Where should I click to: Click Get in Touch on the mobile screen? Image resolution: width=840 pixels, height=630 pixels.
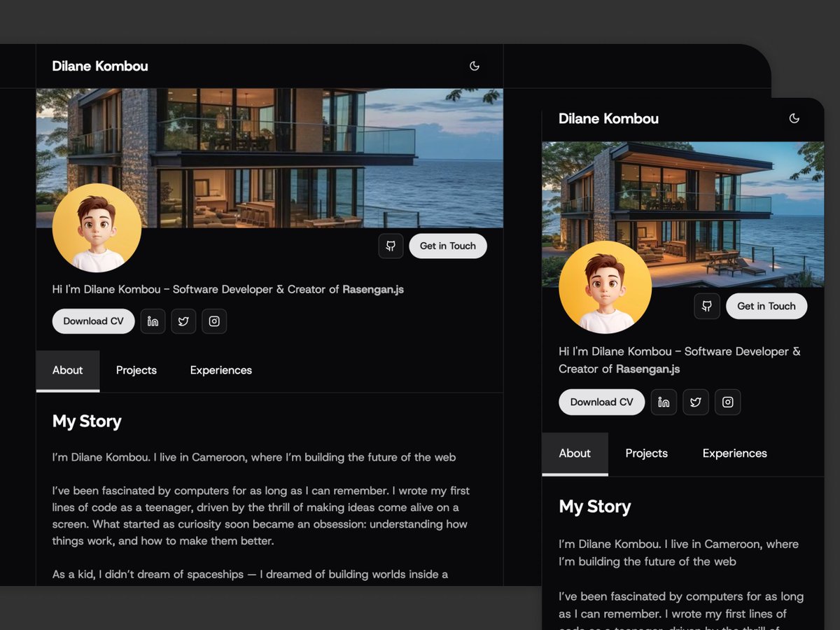click(766, 306)
